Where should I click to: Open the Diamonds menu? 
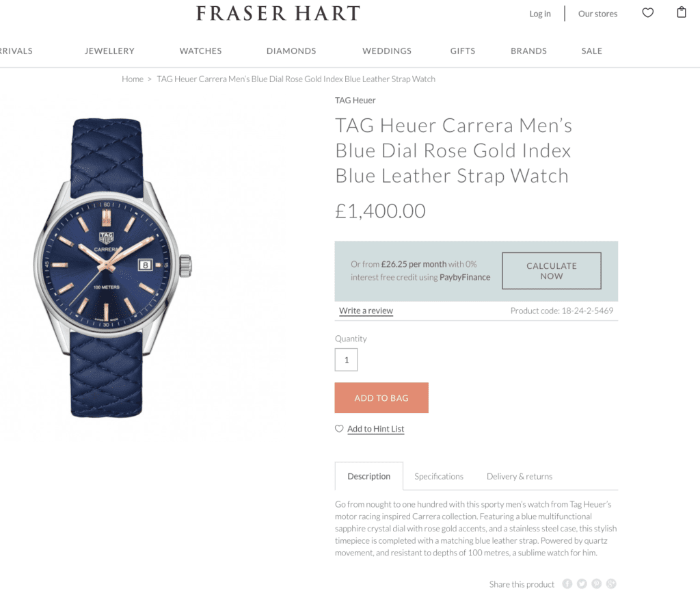[x=291, y=51]
